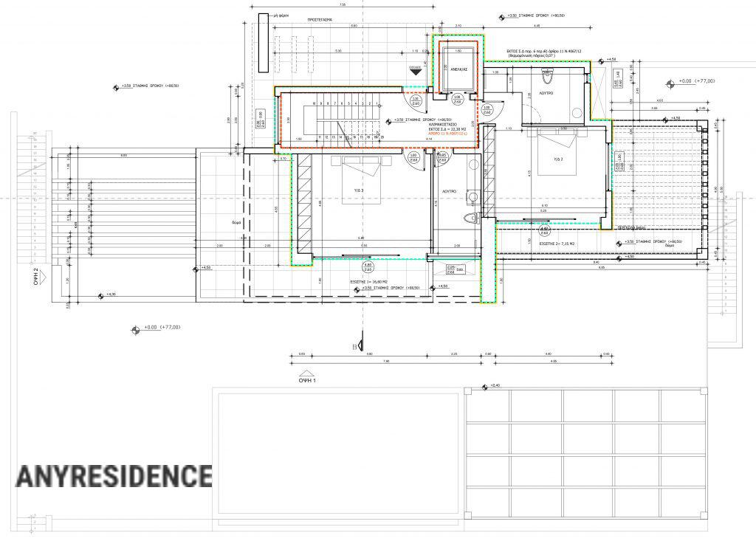
Task: Click the μή φέρον legend rectangle
Action: 261,13
